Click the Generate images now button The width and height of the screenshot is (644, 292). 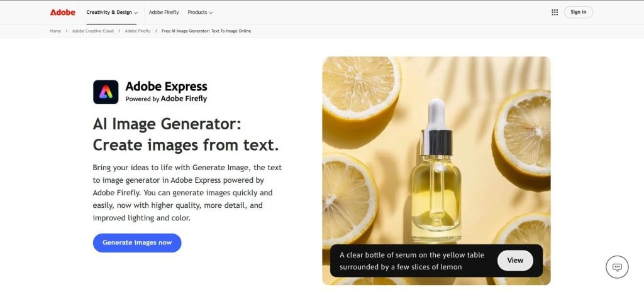(x=137, y=243)
